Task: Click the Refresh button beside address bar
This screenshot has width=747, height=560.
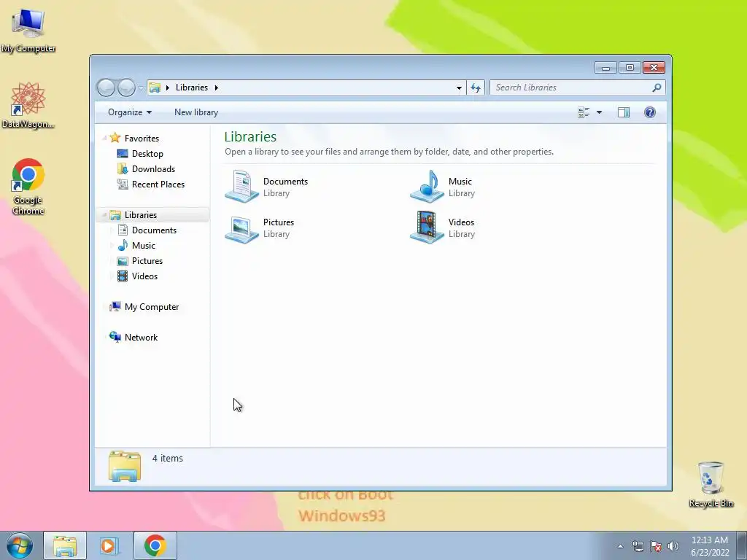Action: click(x=476, y=87)
